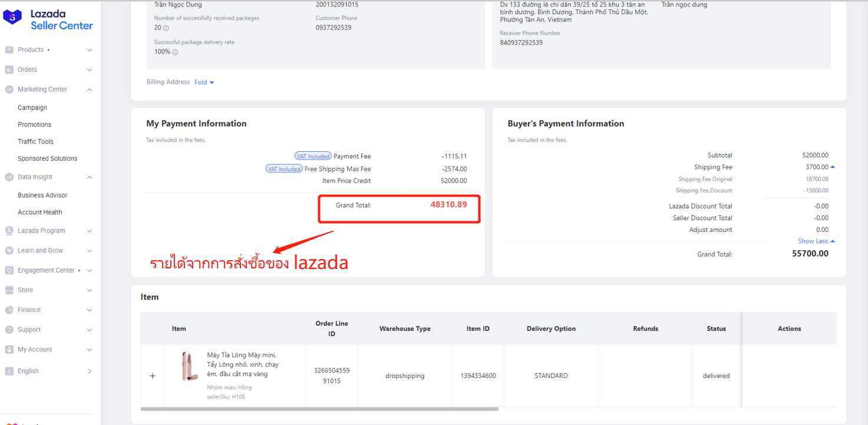Open Account Health menu item
Image resolution: width=868 pixels, height=425 pixels.
click(x=39, y=213)
